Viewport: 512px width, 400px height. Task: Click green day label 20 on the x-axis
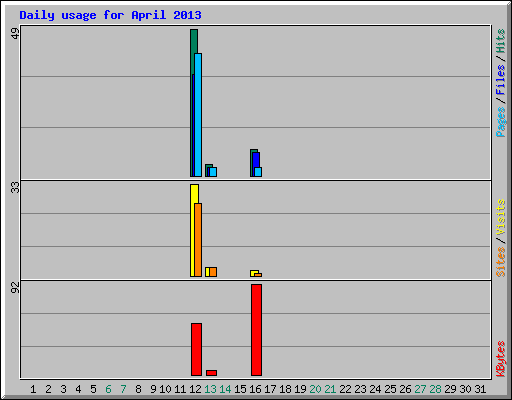[x=315, y=389]
